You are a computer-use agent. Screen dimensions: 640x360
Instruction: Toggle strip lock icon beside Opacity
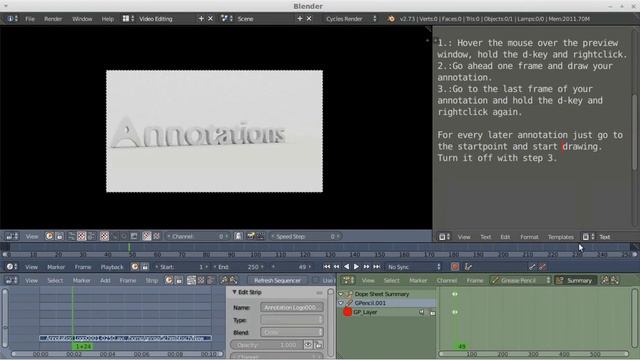[318, 345]
